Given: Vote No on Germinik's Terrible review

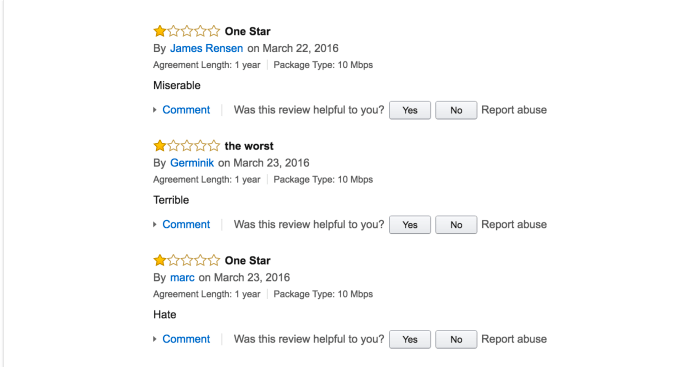Looking at the screenshot, I should (456, 225).
